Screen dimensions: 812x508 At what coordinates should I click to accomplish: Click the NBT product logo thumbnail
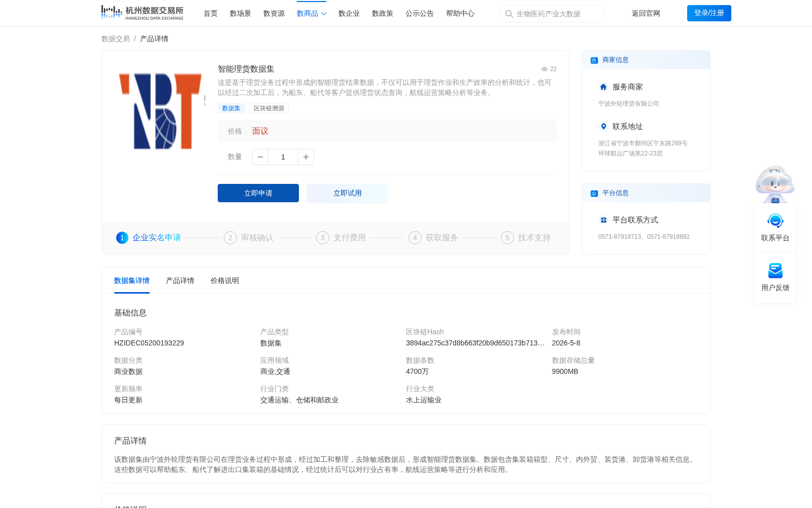point(160,111)
